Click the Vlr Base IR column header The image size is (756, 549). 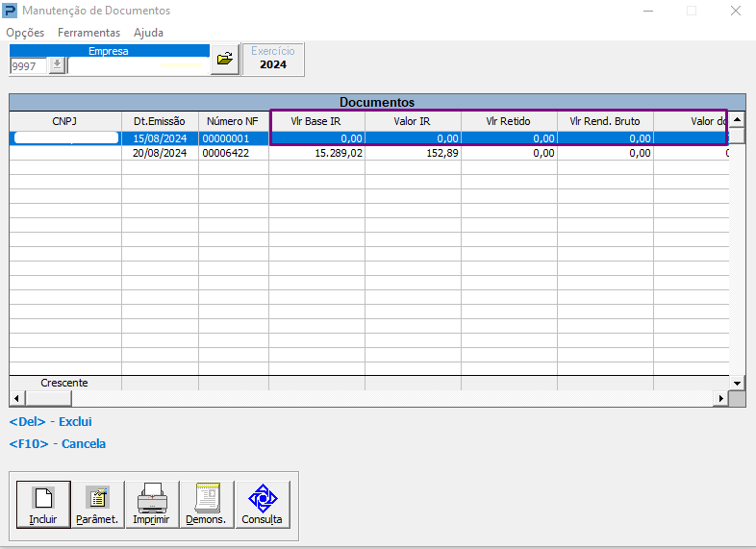pos(316,121)
